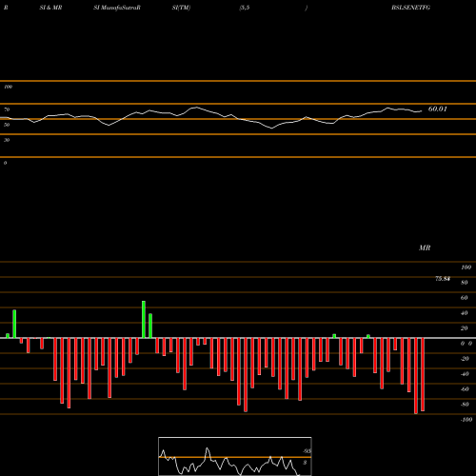The image size is (476, 476).
Task: Click the final red bar at histogram's right end
Action: [x=423, y=374]
